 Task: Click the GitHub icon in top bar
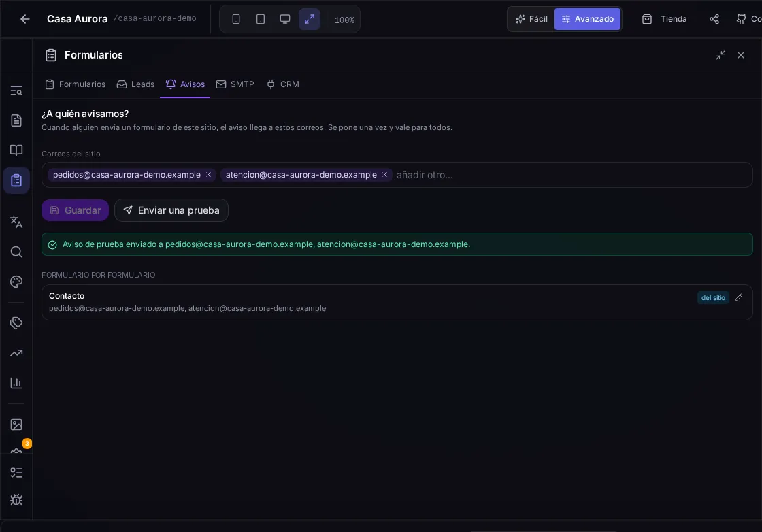click(x=741, y=19)
